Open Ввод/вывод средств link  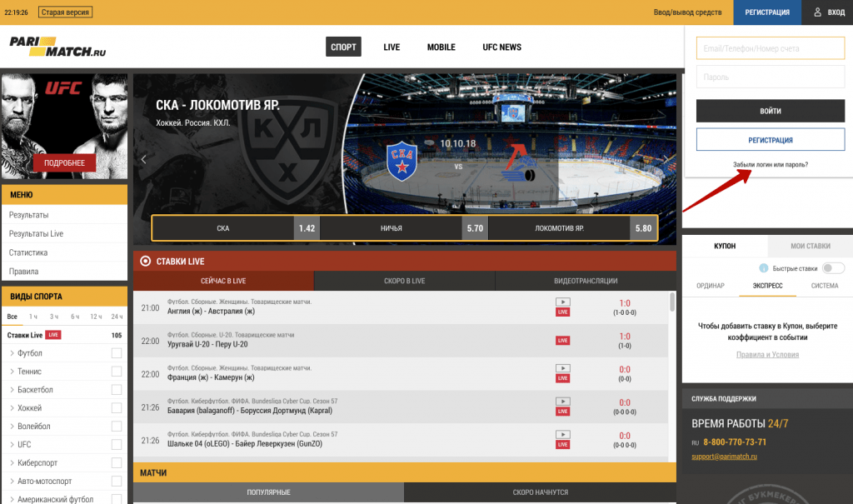pyautogui.click(x=687, y=12)
